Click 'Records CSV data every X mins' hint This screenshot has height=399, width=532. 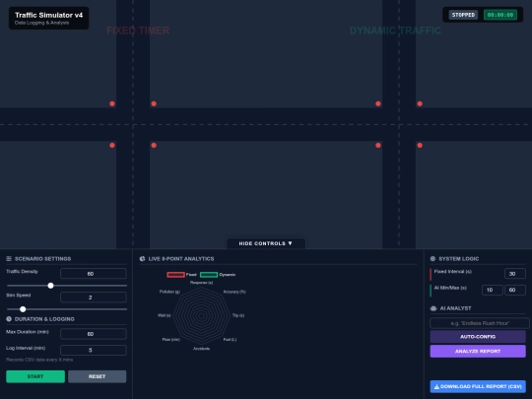pyautogui.click(x=39, y=360)
